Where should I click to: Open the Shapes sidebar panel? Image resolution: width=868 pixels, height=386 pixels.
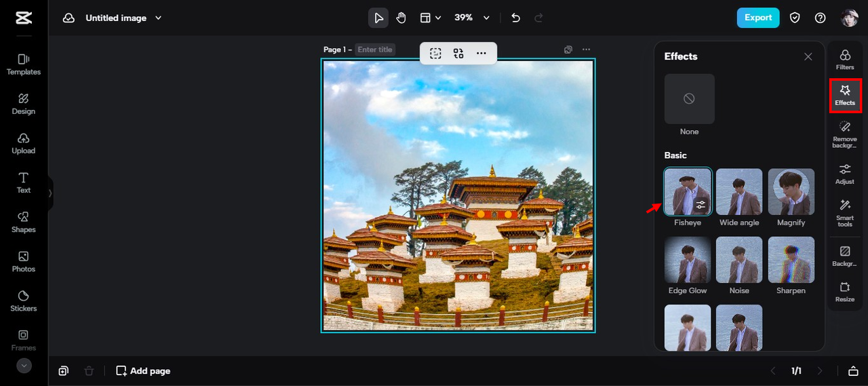tap(24, 222)
